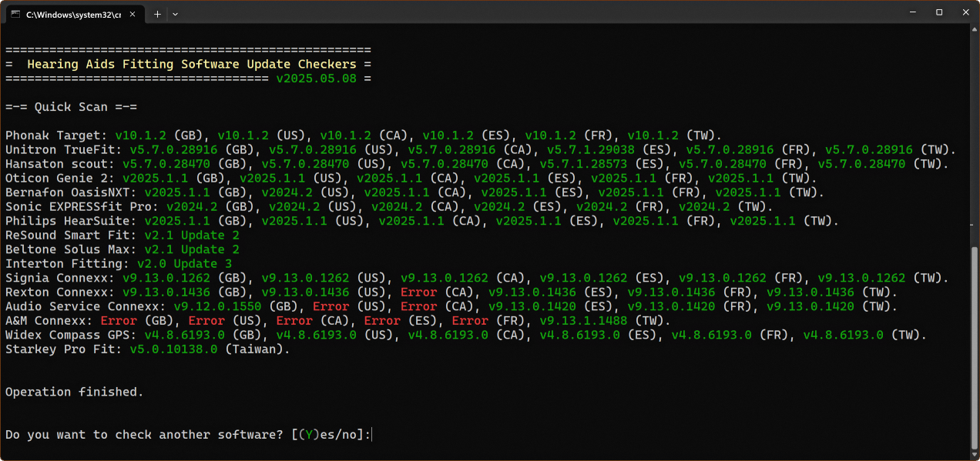
Task: Click the "A&M Connexx:" label
Action: [x=49, y=320]
